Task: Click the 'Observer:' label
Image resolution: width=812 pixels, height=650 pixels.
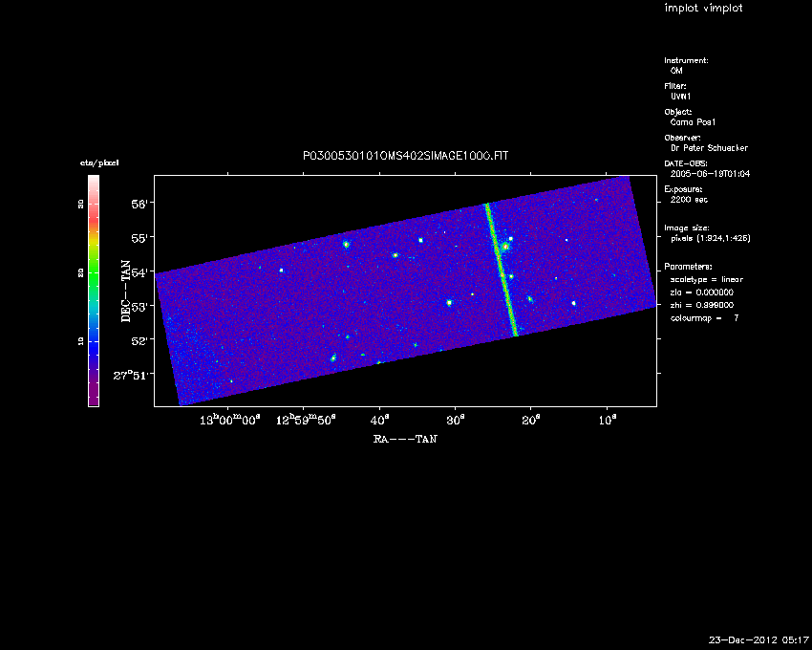Action: 682,138
